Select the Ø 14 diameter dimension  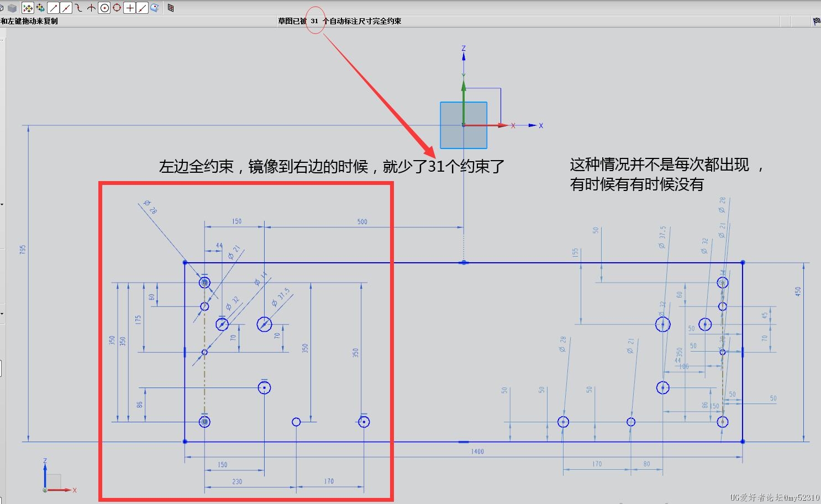pos(261,278)
